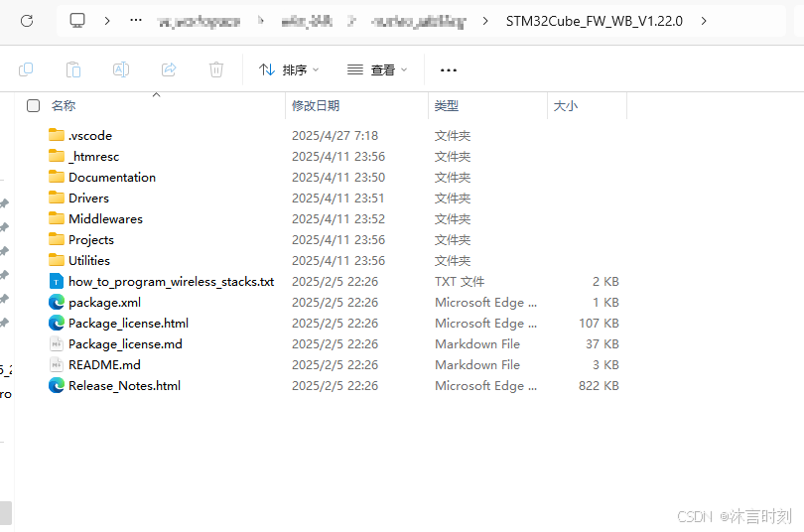
Task: Select the Utilities folder name
Action: (89, 260)
